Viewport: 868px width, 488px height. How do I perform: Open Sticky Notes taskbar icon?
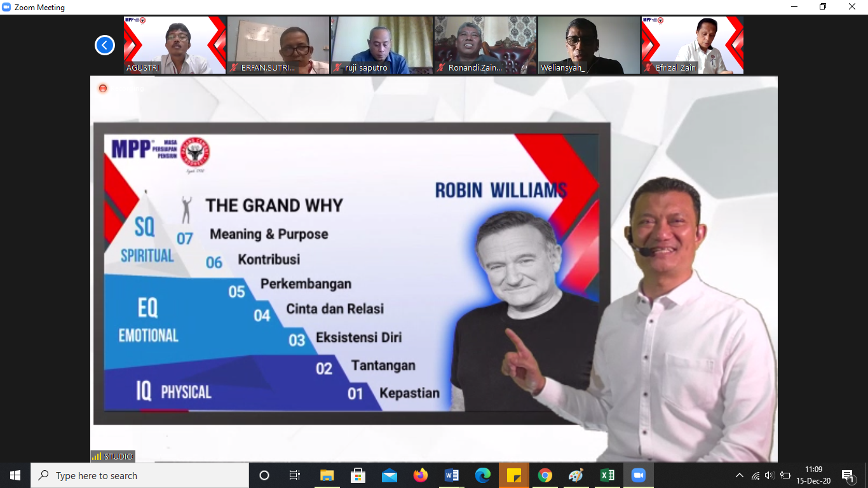(513, 475)
